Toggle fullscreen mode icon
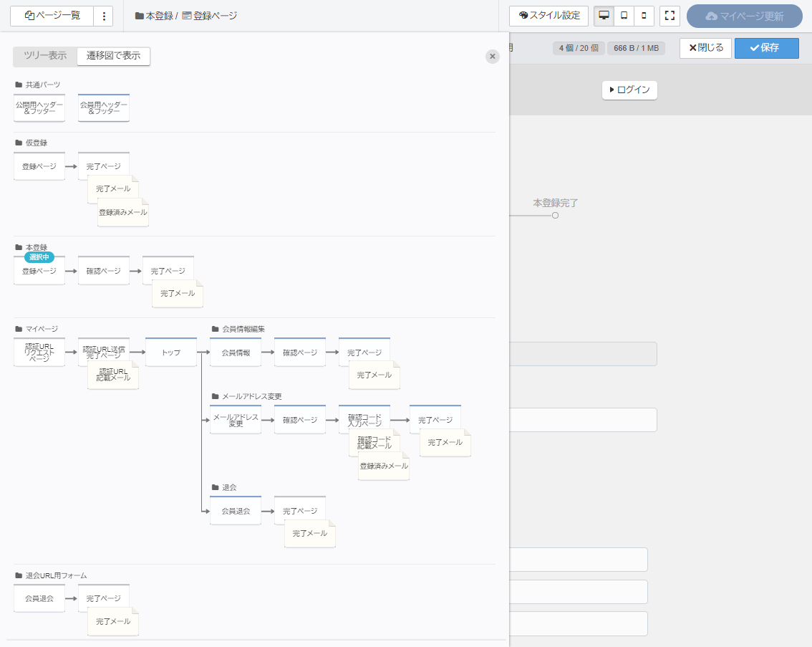 [x=670, y=16]
